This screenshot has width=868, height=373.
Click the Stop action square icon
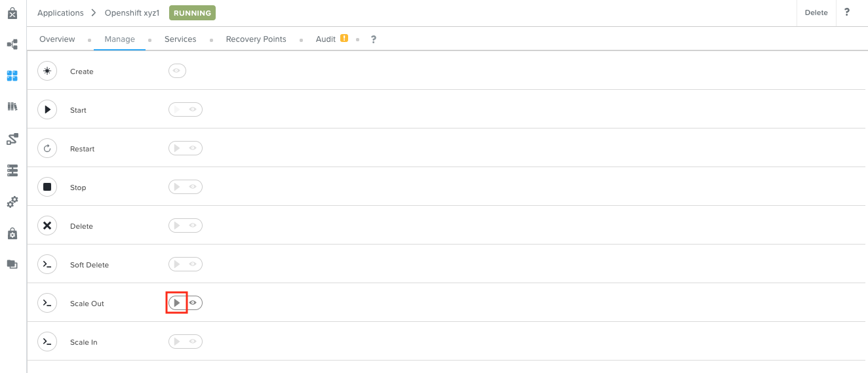pyautogui.click(x=47, y=187)
